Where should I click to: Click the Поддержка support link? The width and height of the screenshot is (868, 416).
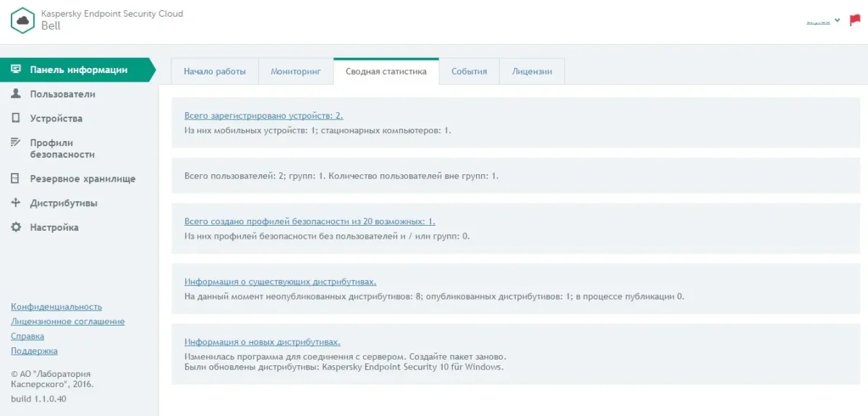tap(34, 351)
